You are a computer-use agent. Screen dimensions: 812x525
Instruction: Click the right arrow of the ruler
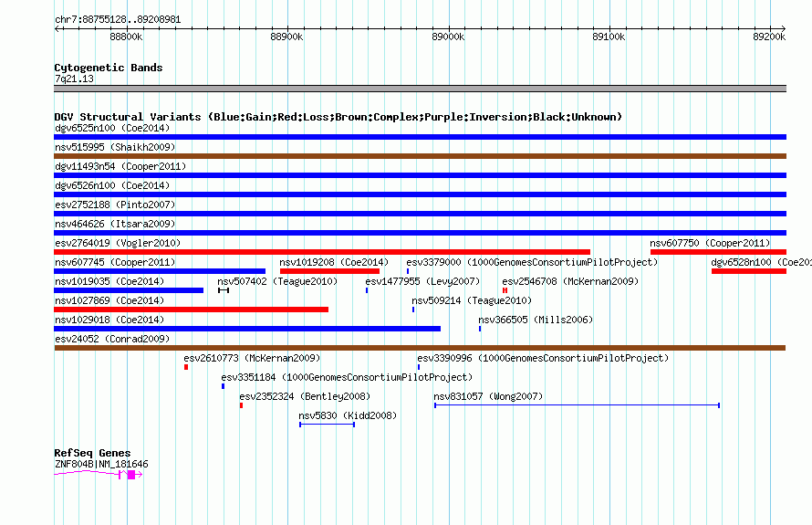(x=784, y=28)
